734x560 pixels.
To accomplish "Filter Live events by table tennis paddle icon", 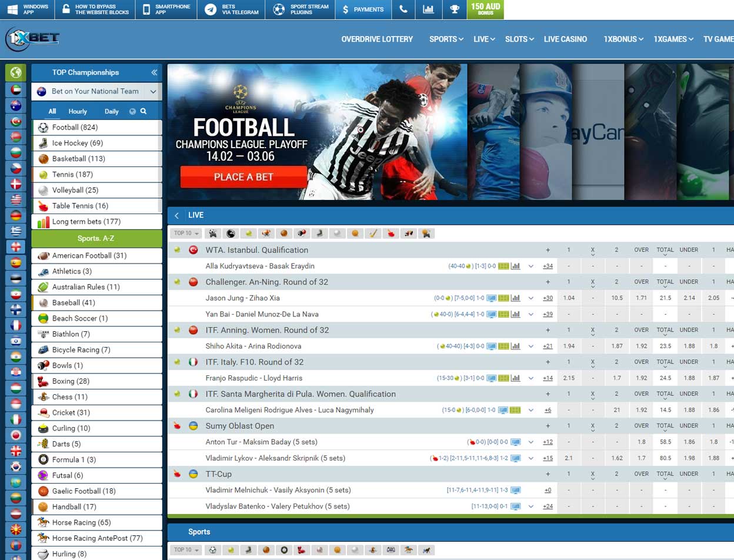I will click(x=391, y=233).
